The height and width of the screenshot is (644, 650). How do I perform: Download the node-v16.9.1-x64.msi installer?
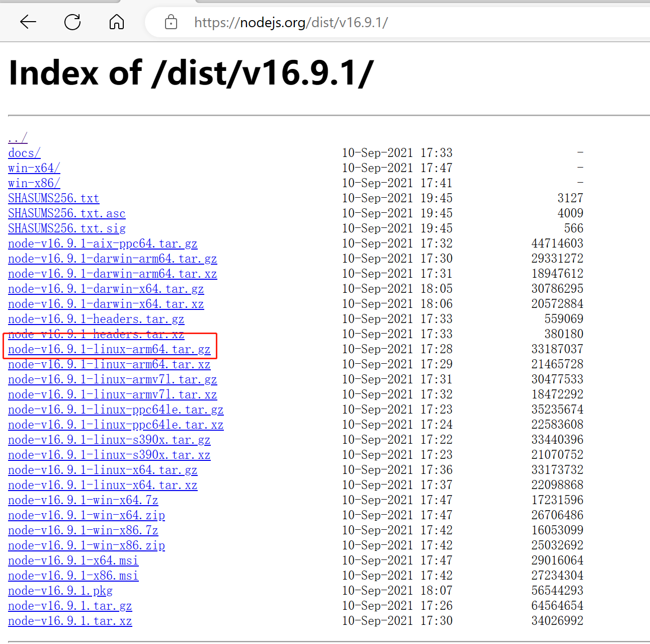(x=73, y=560)
